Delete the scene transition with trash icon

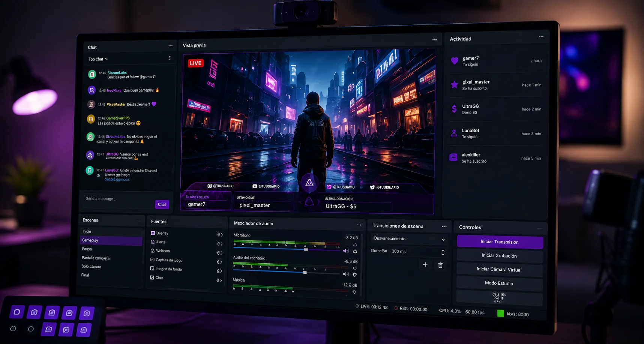pyautogui.click(x=440, y=266)
